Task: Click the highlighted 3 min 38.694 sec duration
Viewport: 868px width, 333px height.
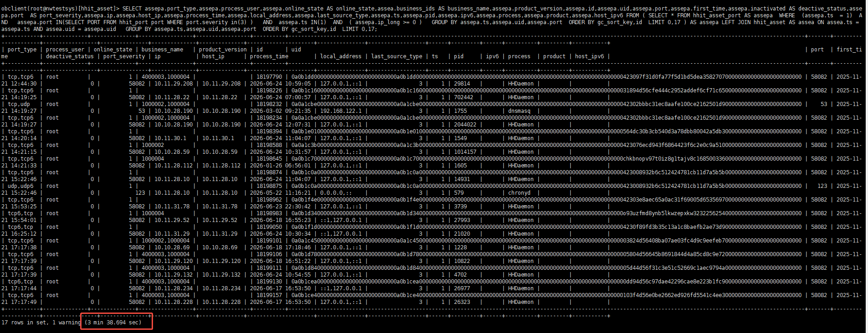Action: coord(113,323)
